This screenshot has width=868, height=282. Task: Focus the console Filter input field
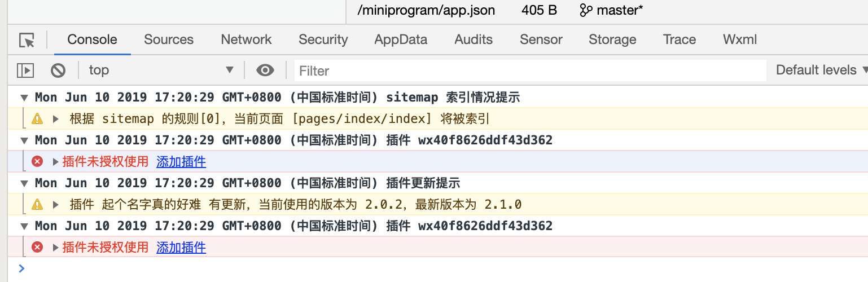coord(530,70)
